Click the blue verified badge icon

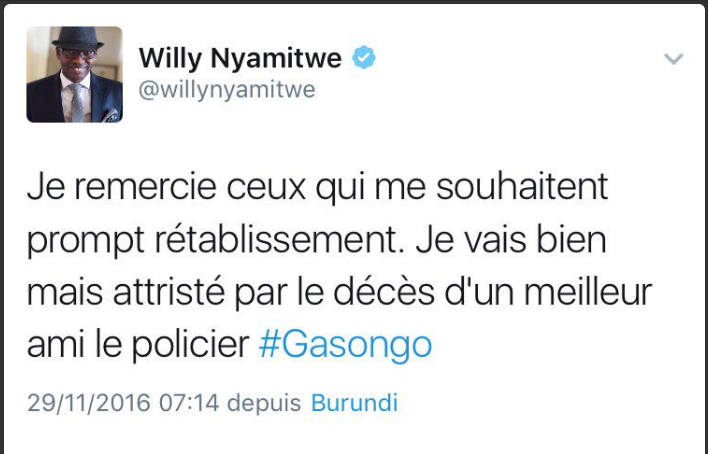(364, 57)
